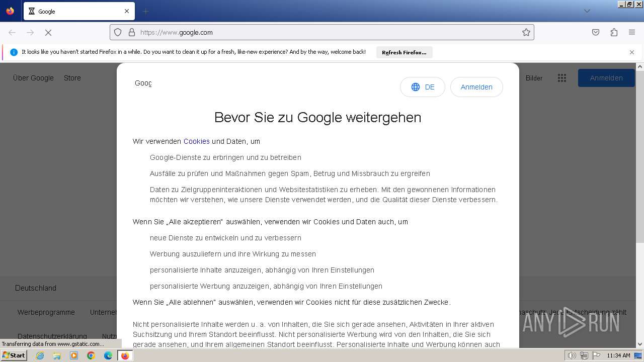The height and width of the screenshot is (362, 644).
Task: Click the 11:34 AM taskbar clock
Action: click(618, 355)
